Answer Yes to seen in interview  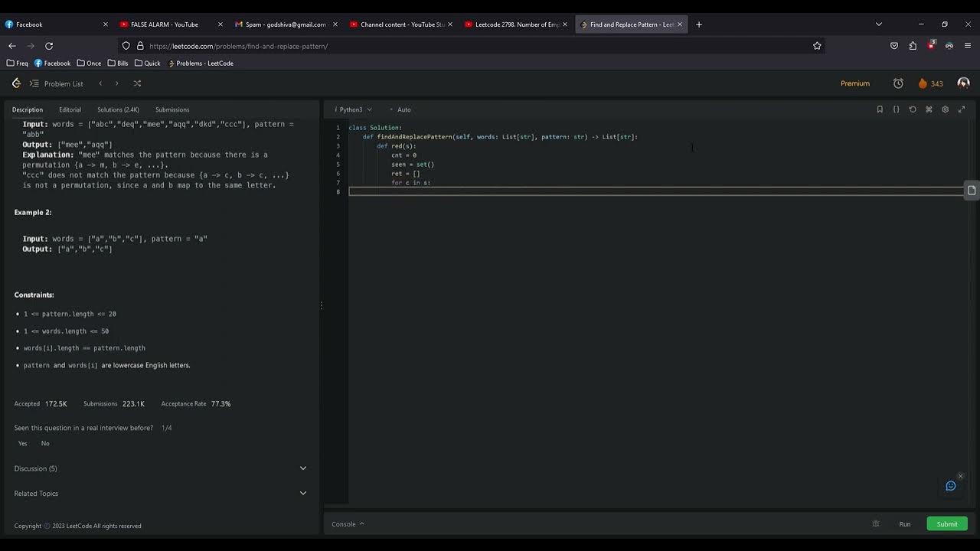click(22, 444)
